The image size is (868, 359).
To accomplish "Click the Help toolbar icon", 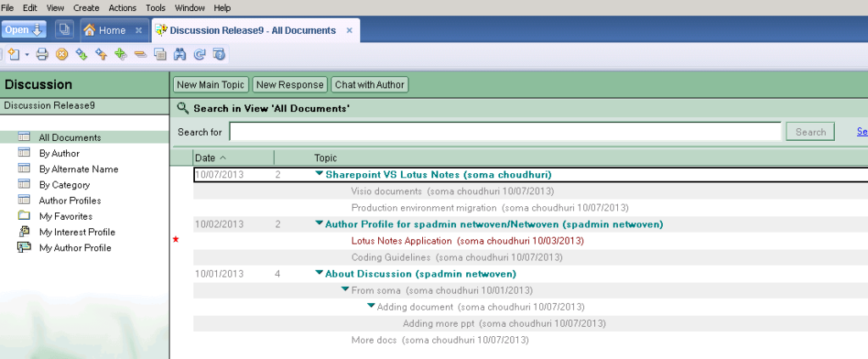I will coord(219,54).
